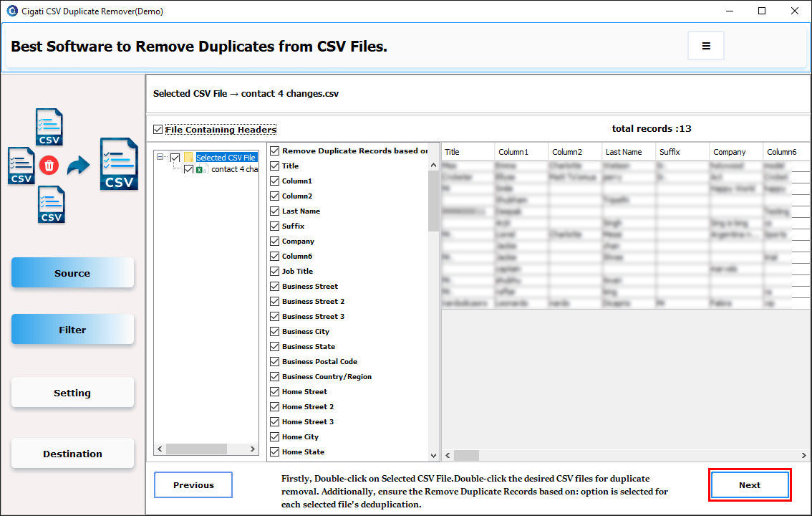812x516 pixels.
Task: Uncheck the Title column checkbox
Action: point(275,166)
